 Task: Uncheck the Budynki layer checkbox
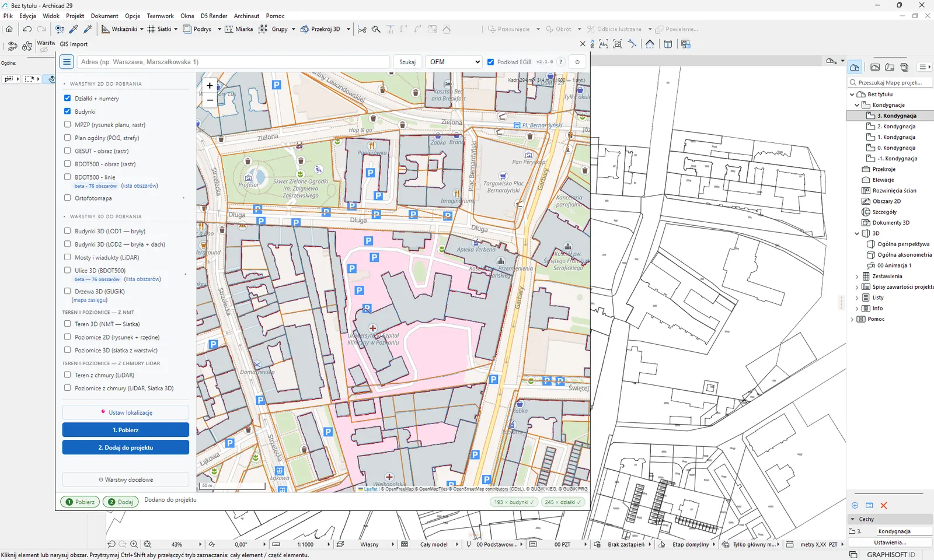[x=67, y=111]
